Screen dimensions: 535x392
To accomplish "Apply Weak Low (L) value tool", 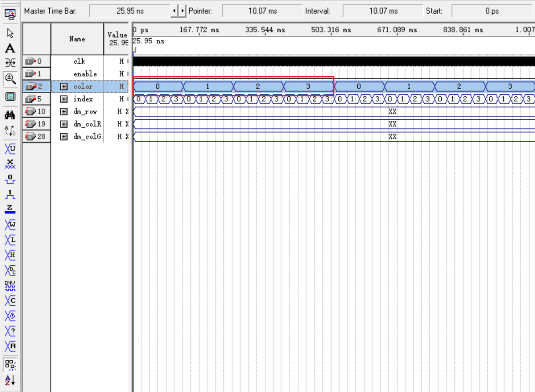I will (x=11, y=240).
